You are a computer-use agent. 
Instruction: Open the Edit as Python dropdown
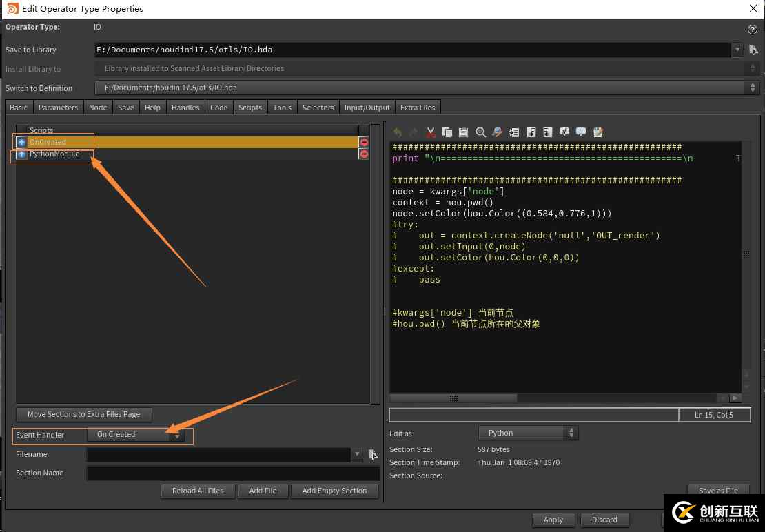pyautogui.click(x=529, y=433)
